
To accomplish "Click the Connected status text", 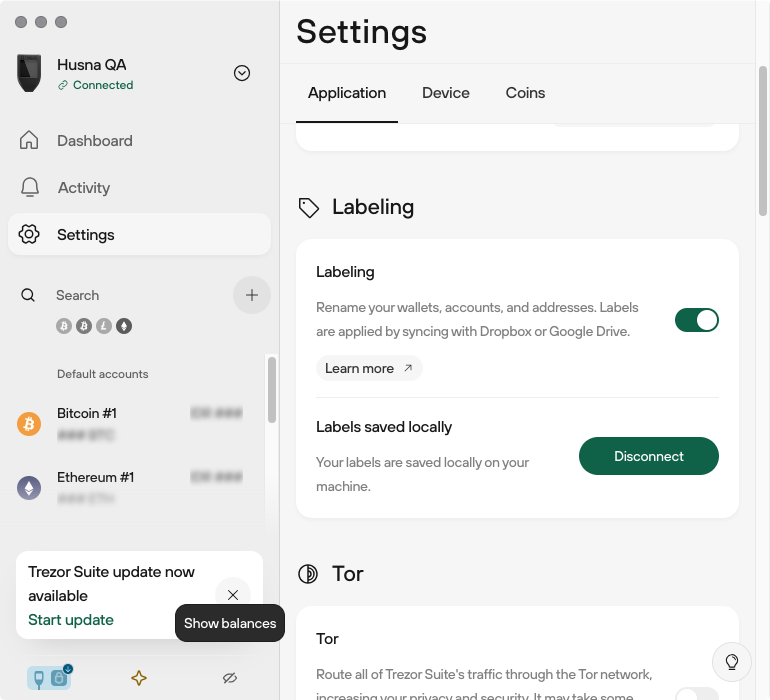I will point(103,85).
